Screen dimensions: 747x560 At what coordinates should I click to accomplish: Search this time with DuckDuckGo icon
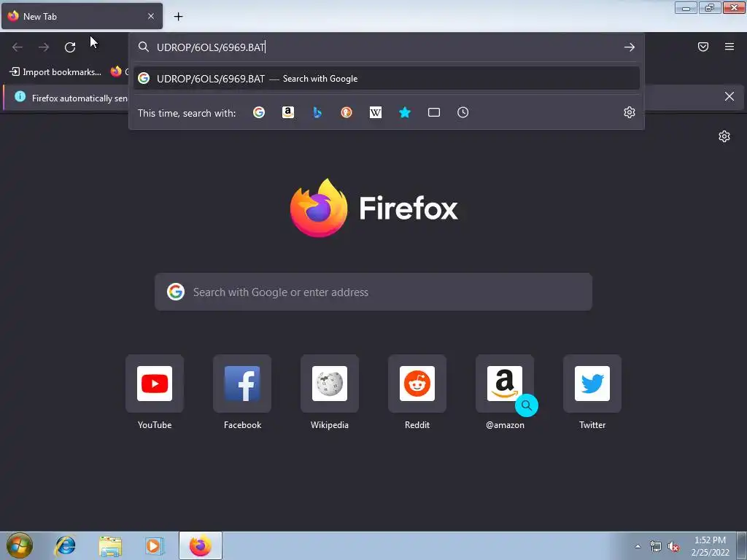click(x=347, y=112)
